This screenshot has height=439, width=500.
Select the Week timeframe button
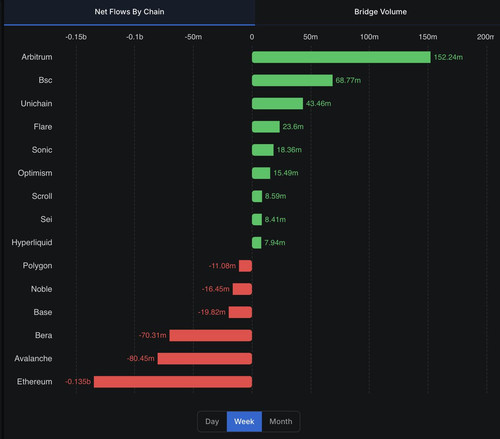244,421
